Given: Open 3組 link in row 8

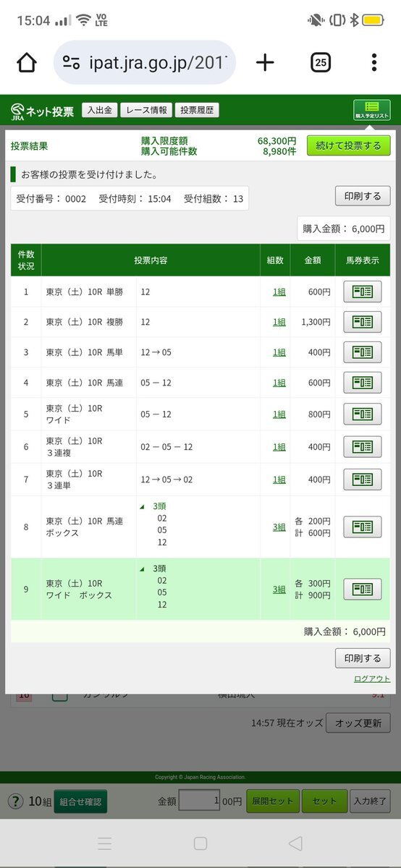Looking at the screenshot, I should pos(279,527).
